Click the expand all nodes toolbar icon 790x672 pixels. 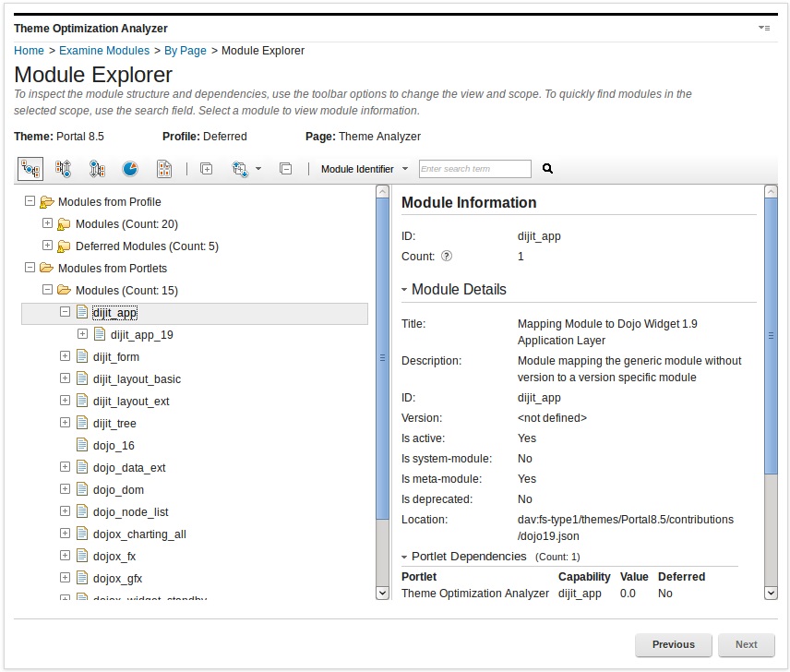(207, 169)
